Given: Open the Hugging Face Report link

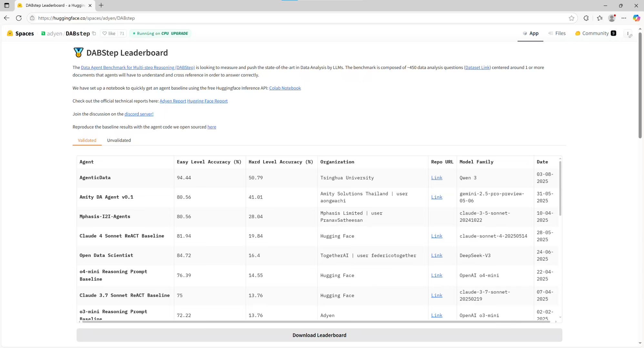Looking at the screenshot, I should pyautogui.click(x=207, y=101).
